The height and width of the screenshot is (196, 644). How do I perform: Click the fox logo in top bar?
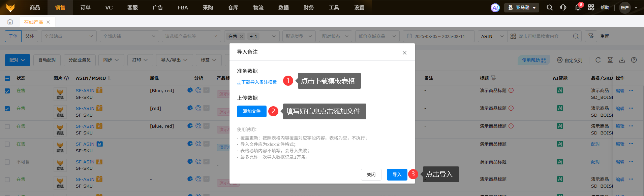click(x=10, y=7)
